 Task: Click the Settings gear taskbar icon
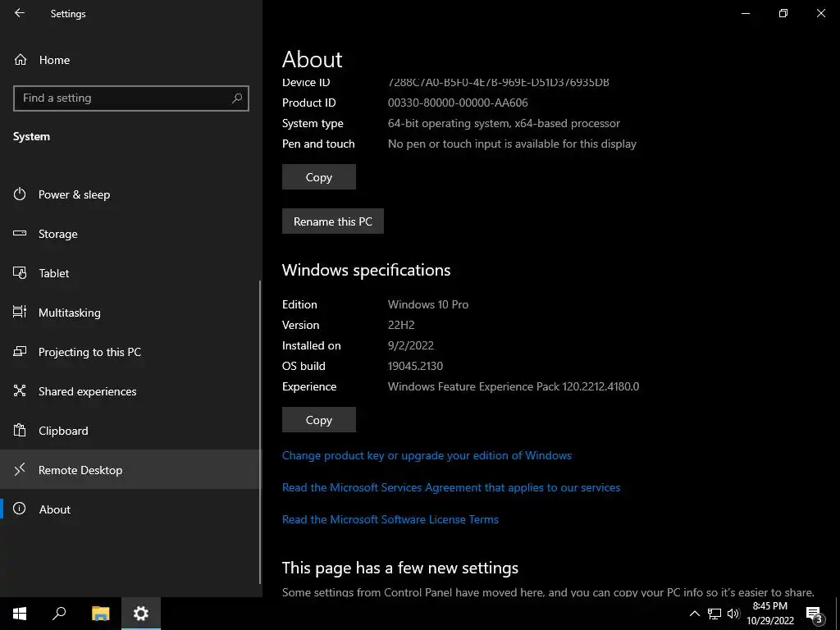click(x=141, y=614)
